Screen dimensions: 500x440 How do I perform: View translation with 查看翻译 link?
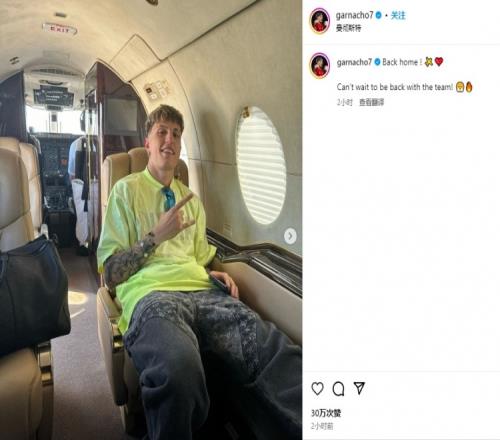pos(371,103)
